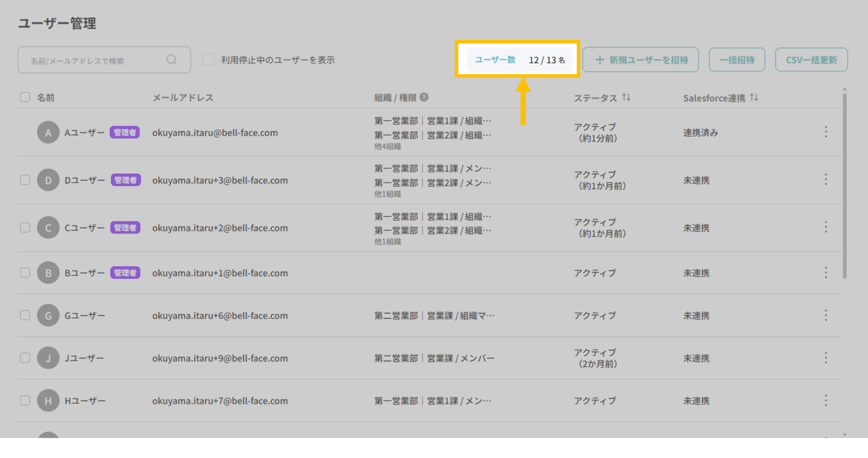Screen dimensions: 868x458
Task: Sort by Salesforce連携 column arrows
Action: point(754,98)
